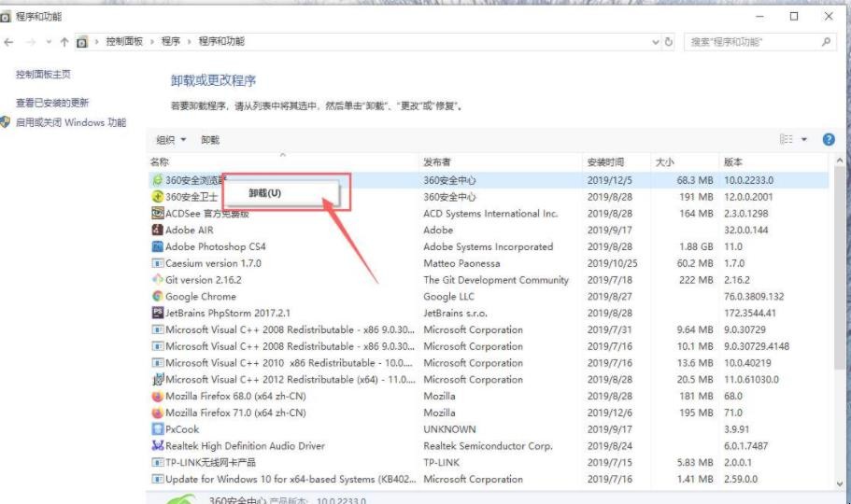Viewport: 851px width, 504px height.
Task: Open 启用或关闭 Windows 功能 link
Action: (71, 122)
